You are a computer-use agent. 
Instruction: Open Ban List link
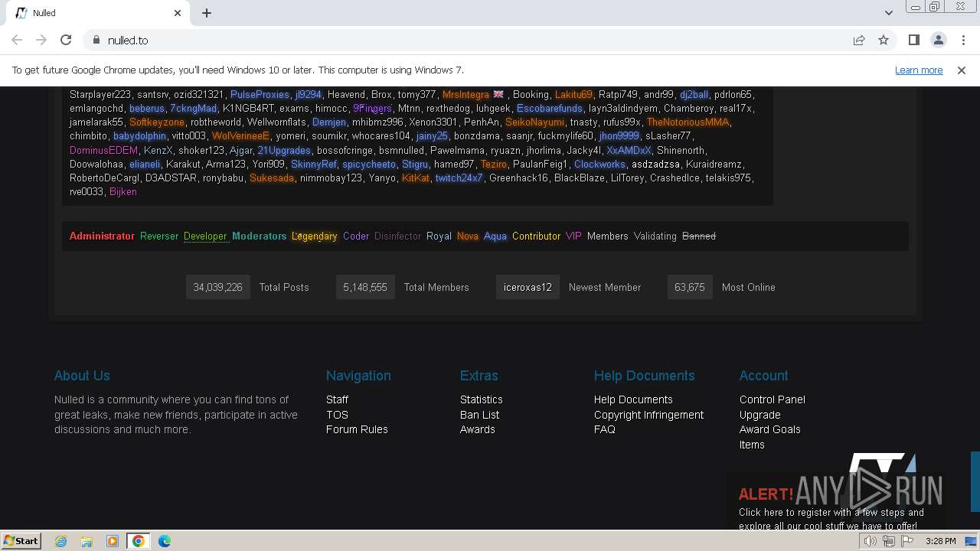coord(479,415)
